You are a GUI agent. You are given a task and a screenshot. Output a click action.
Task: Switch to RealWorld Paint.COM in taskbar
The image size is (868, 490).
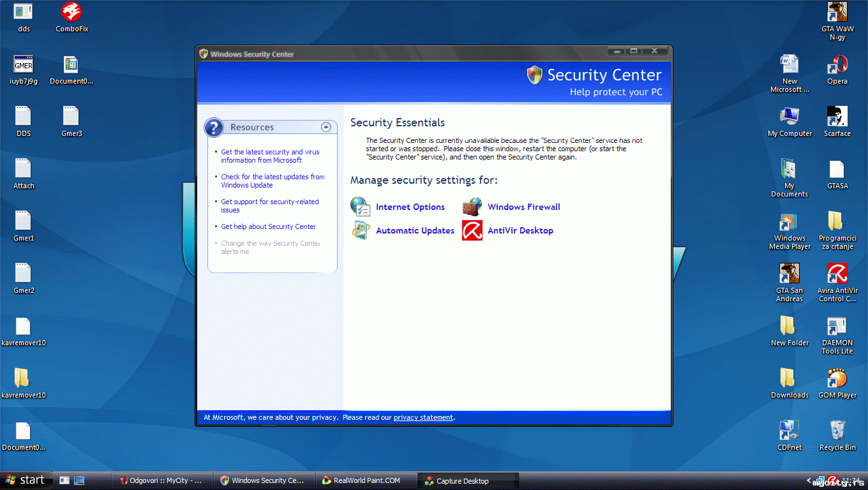365,480
